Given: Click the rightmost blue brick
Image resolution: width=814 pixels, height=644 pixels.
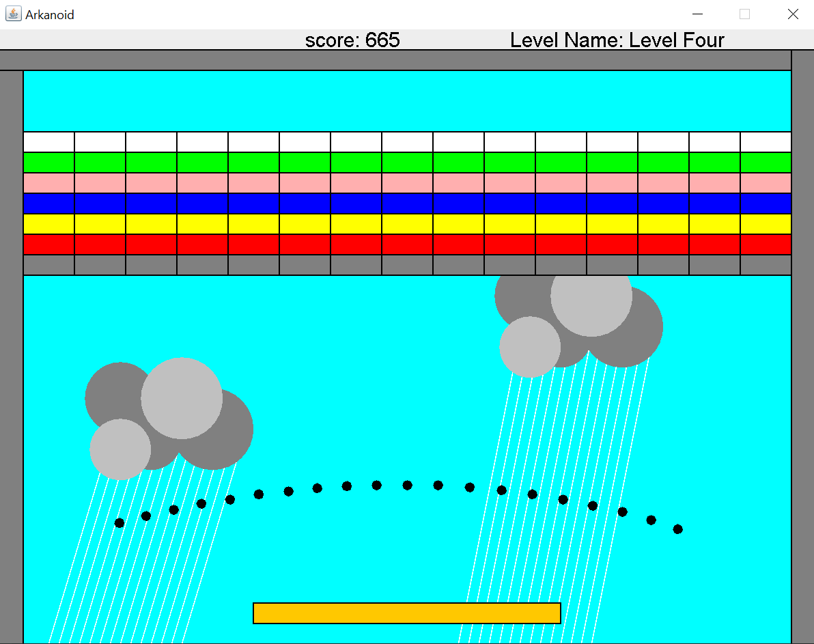Looking at the screenshot, I should [766, 203].
